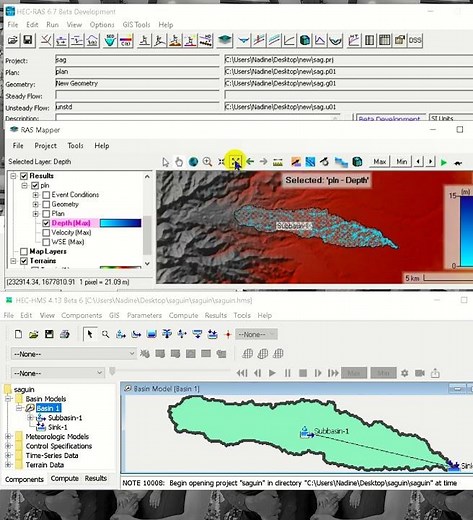
Task: Enable the Geometry layer checkbox under pln
Action: [x=46, y=204]
